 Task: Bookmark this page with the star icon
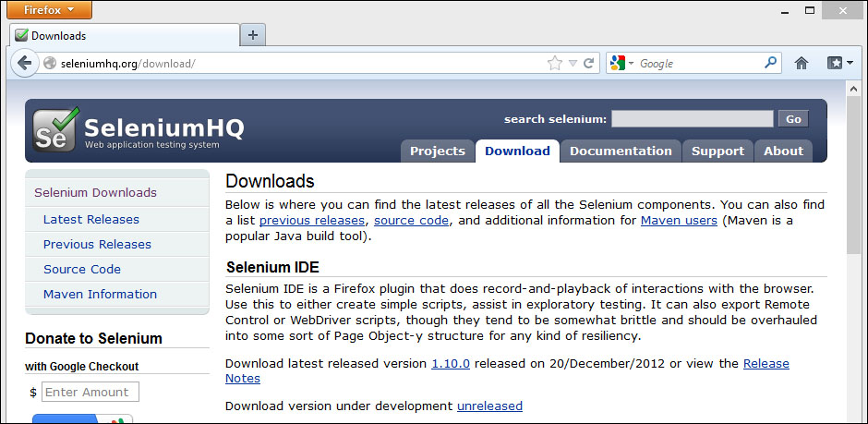(x=554, y=64)
